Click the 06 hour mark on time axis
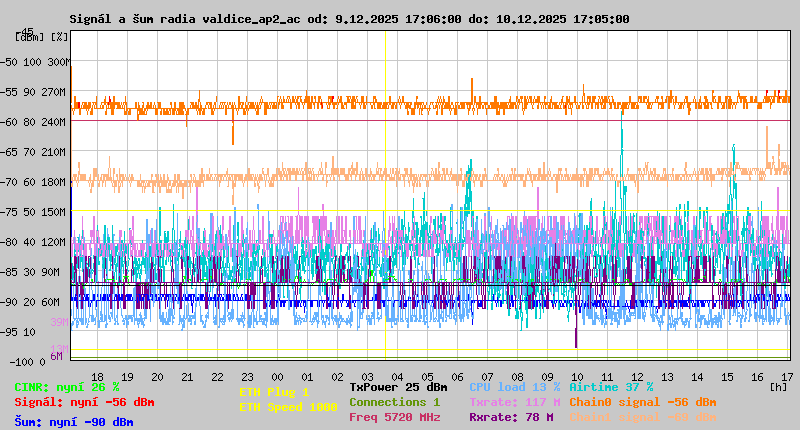This screenshot has width=800, height=430. [x=457, y=377]
